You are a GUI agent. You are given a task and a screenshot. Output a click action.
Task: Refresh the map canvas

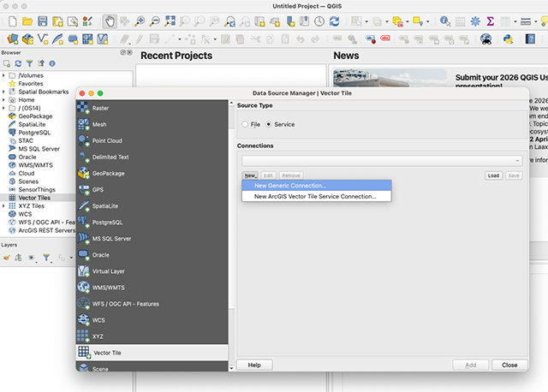click(x=335, y=21)
